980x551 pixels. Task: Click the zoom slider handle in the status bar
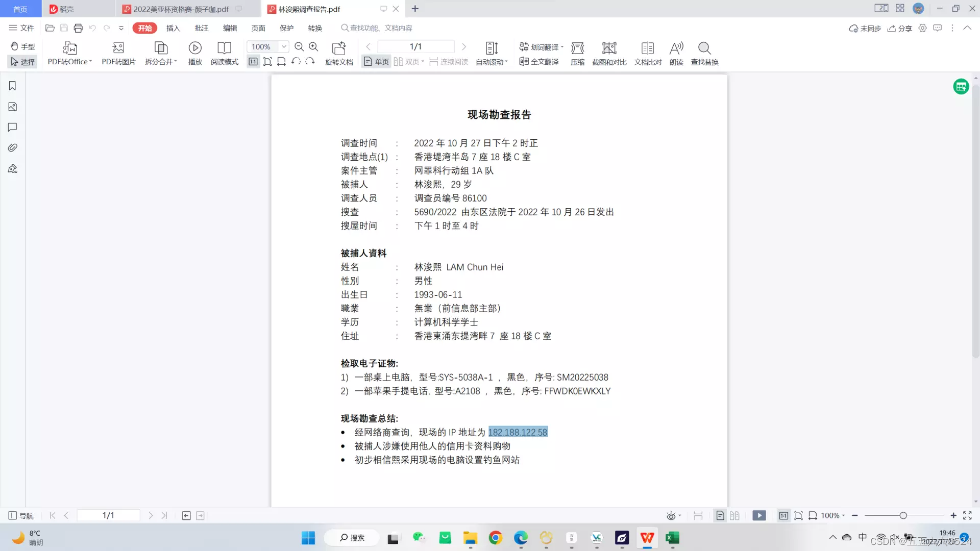pyautogui.click(x=903, y=516)
